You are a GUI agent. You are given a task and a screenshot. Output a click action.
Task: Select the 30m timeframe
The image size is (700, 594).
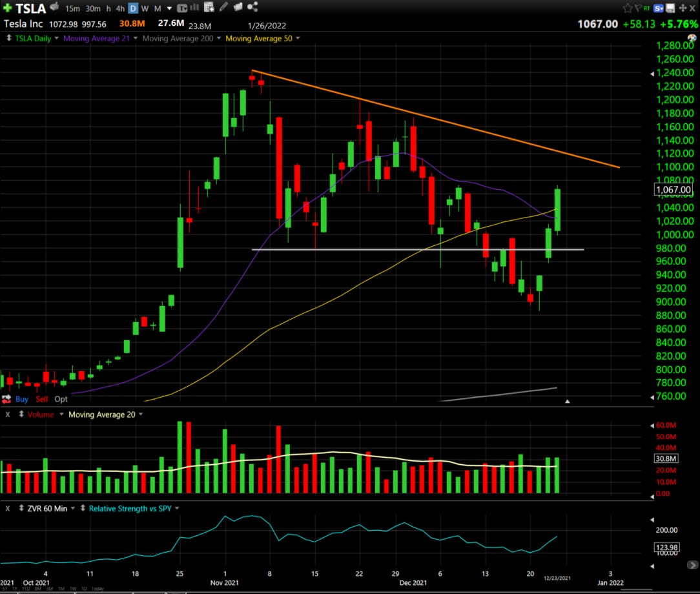pos(93,8)
